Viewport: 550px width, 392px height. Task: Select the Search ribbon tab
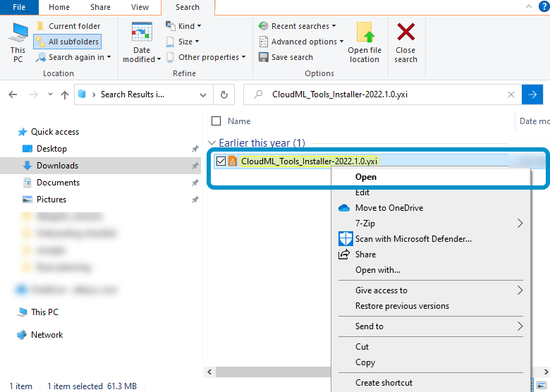coord(188,7)
